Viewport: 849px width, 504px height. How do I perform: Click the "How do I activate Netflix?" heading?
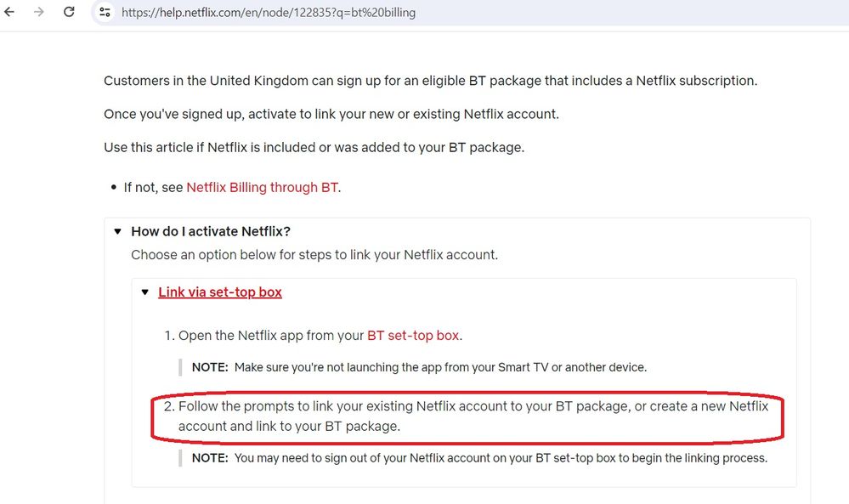pyautogui.click(x=210, y=230)
